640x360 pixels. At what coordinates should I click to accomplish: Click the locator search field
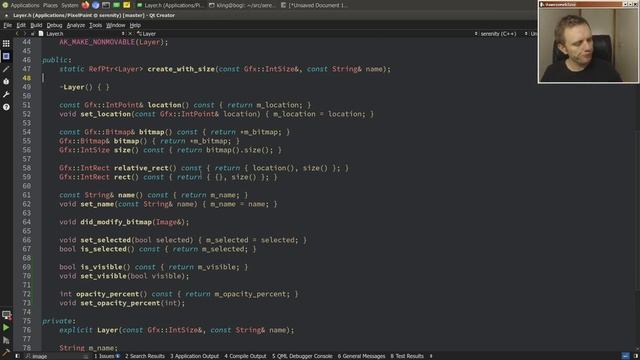pyautogui.click(x=57, y=356)
